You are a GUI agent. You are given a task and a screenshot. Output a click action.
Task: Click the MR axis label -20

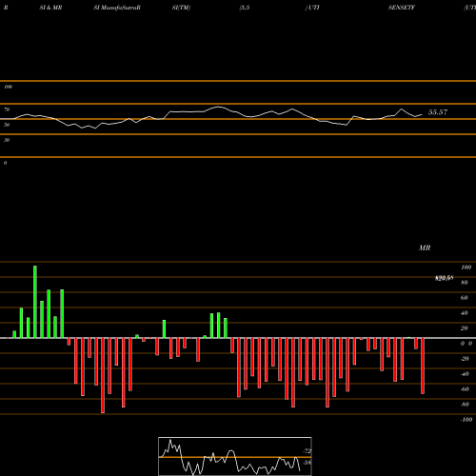465,359
